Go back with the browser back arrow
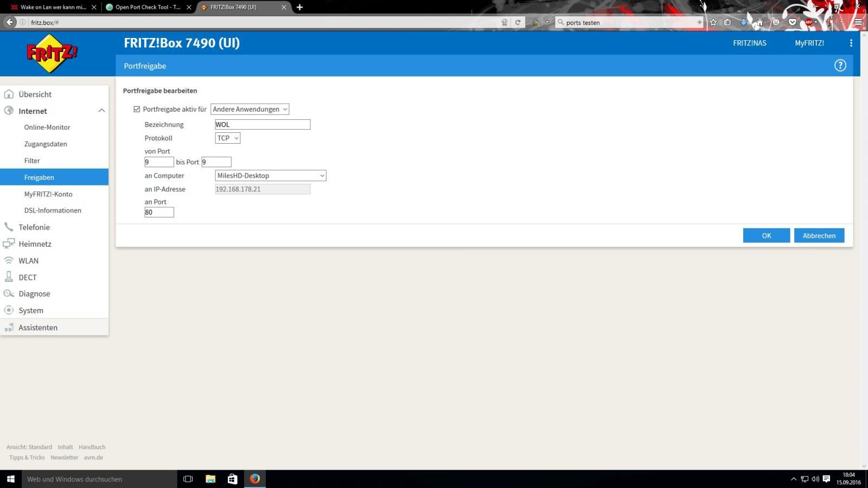Screen dimensions: 868x488 10,22
